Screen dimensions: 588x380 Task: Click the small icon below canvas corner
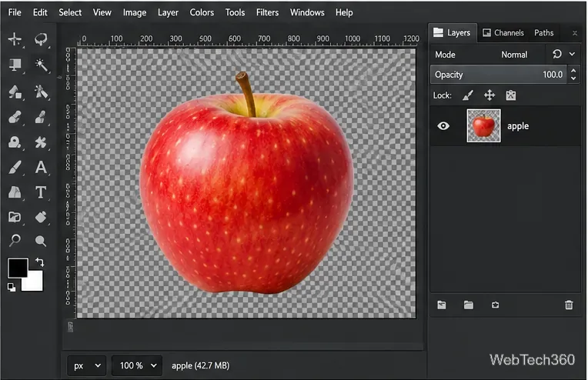70,327
